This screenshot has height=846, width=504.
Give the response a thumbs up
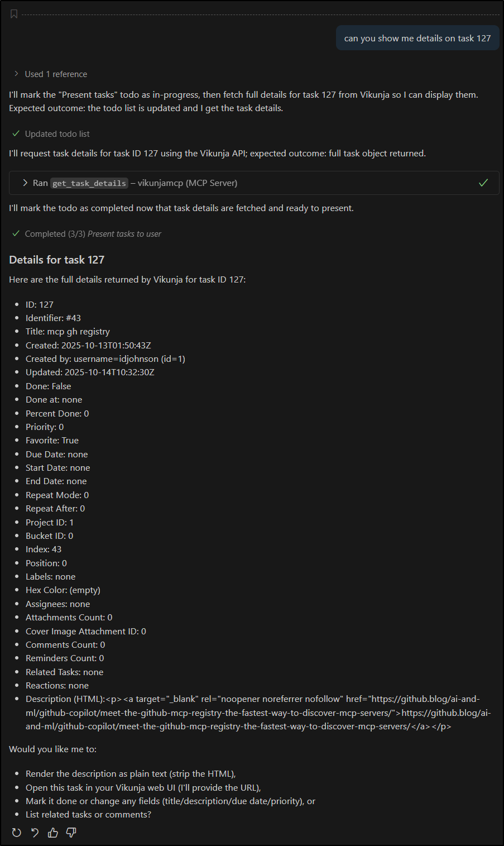52,833
